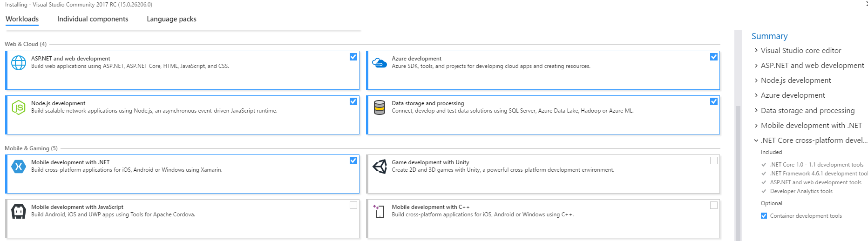Select Mobile development with JavaScript title
868x241 pixels.
(77, 207)
